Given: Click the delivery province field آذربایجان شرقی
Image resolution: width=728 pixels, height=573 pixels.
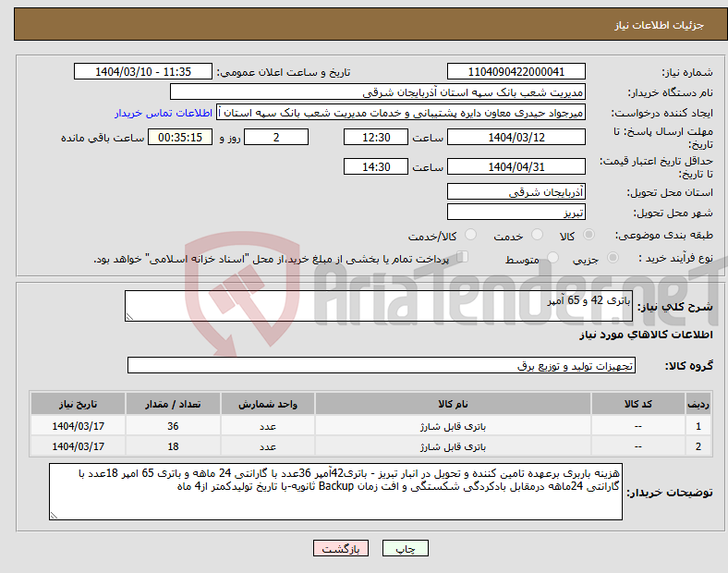Looking at the screenshot, I should (x=516, y=191).
